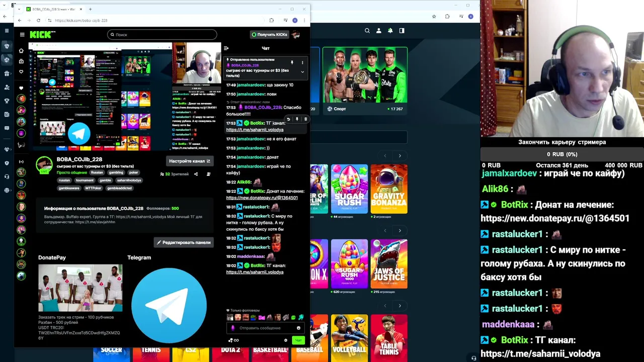This screenshot has height=362, width=644.
Task: Select the MTTPoker tag
Action: tap(93, 188)
